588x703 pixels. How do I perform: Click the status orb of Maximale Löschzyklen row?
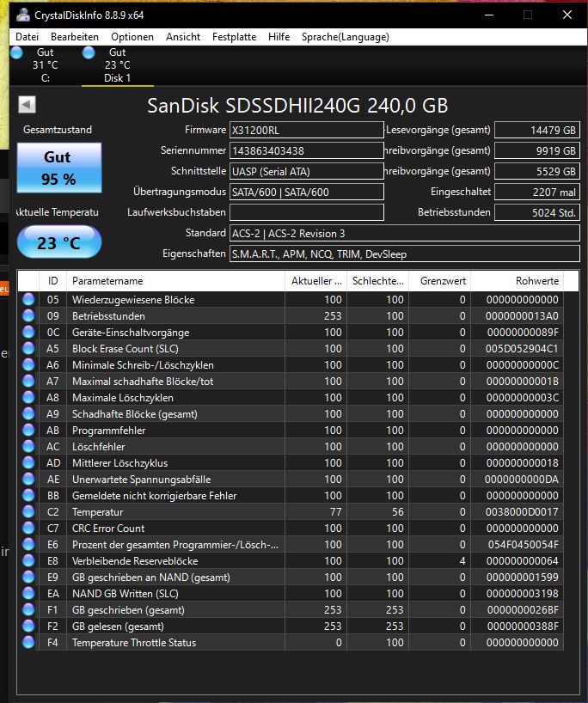click(28, 398)
